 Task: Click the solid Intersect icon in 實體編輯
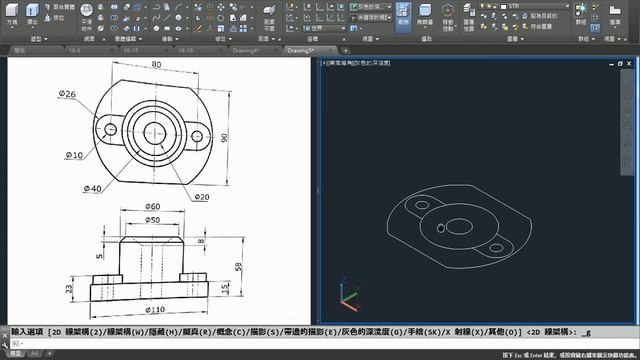tap(114, 28)
